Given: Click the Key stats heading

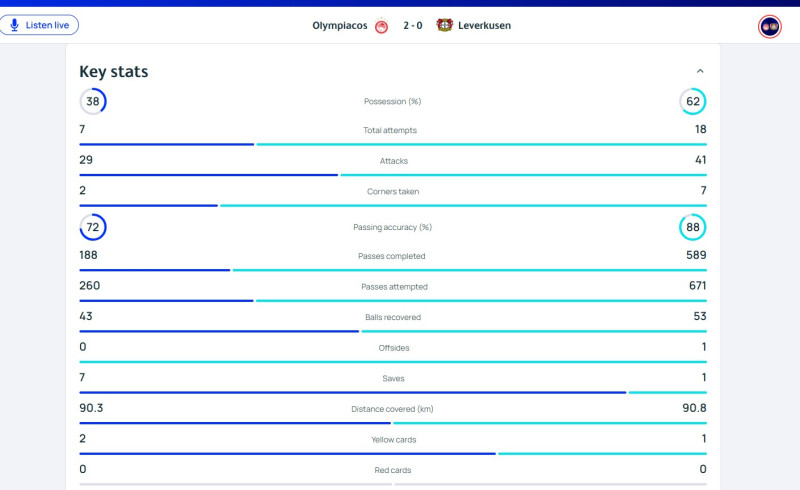Looking at the screenshot, I should tap(114, 72).
